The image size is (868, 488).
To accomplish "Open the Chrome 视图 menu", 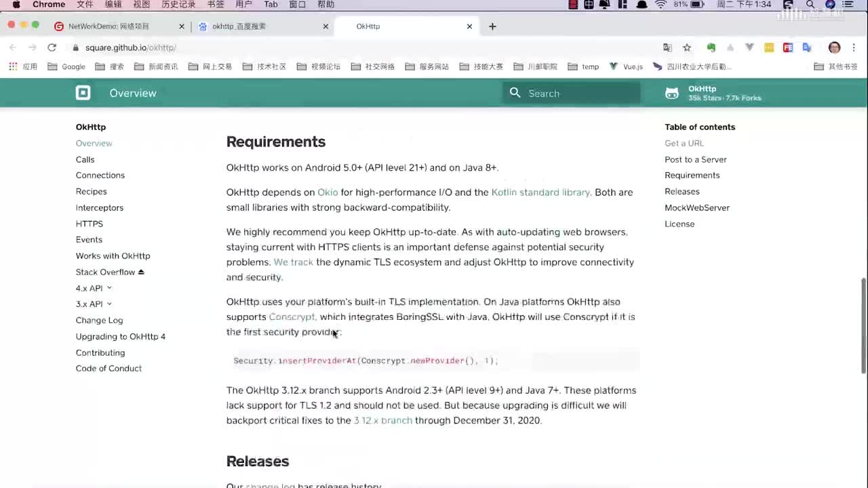I will [x=141, y=5].
